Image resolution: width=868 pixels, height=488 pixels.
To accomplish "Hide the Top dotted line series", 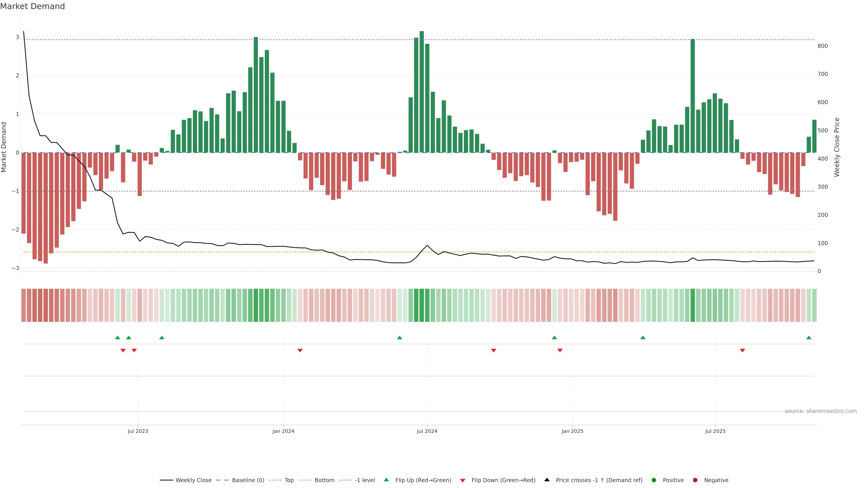I will [289, 480].
